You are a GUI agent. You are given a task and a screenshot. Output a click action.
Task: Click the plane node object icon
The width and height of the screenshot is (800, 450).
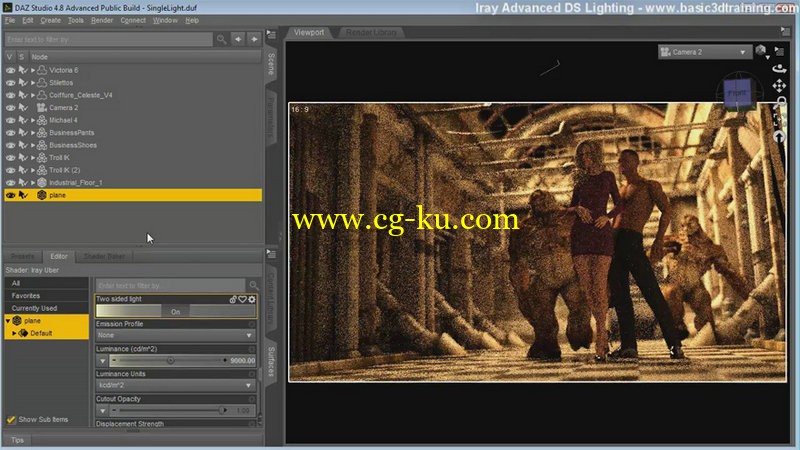(42, 195)
